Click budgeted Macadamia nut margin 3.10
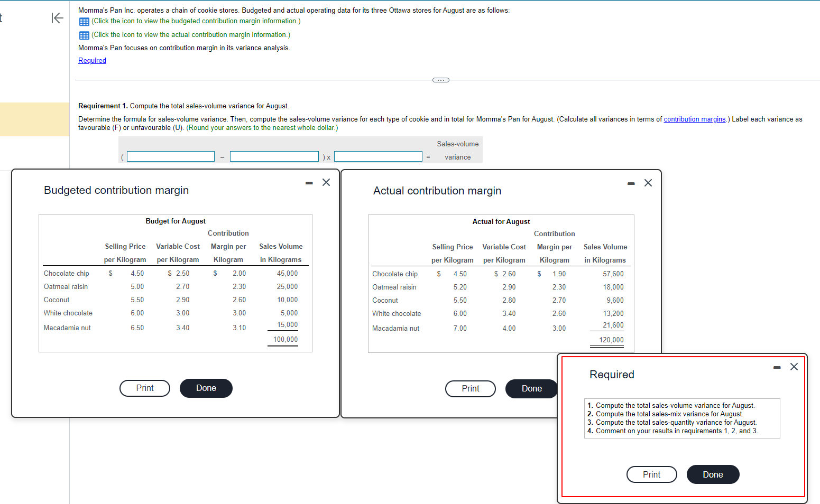820x504 pixels. pyautogui.click(x=239, y=328)
